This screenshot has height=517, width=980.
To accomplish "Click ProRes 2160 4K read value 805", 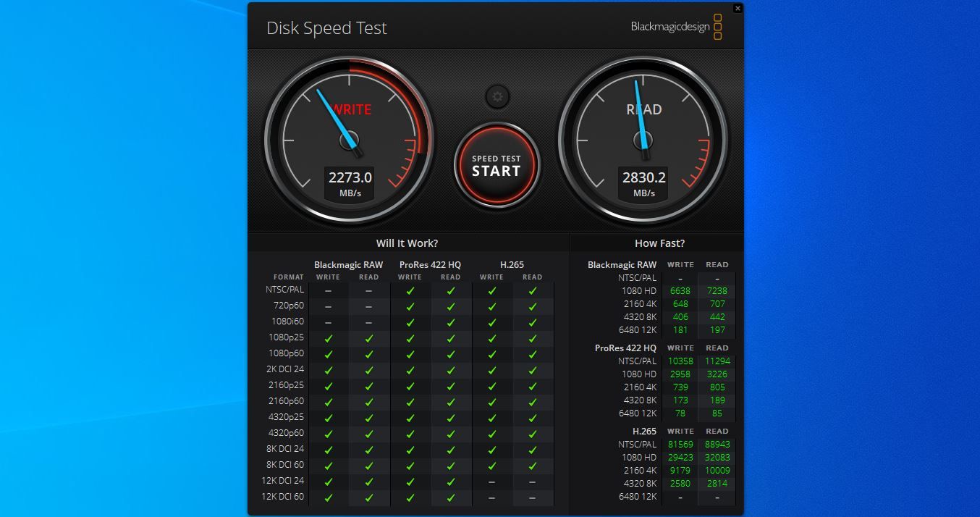I will (x=717, y=387).
